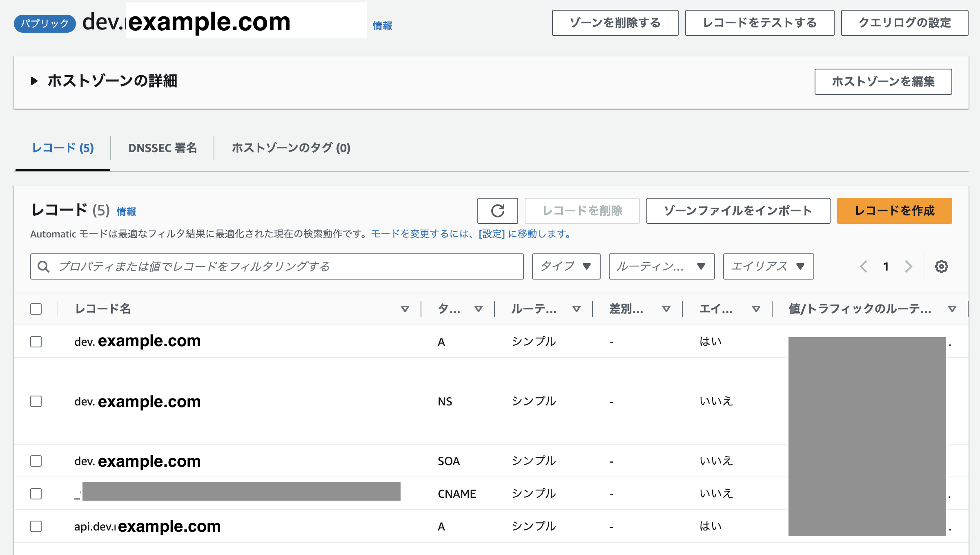Sort the タイプ column
The width and height of the screenshot is (980, 555).
(479, 309)
